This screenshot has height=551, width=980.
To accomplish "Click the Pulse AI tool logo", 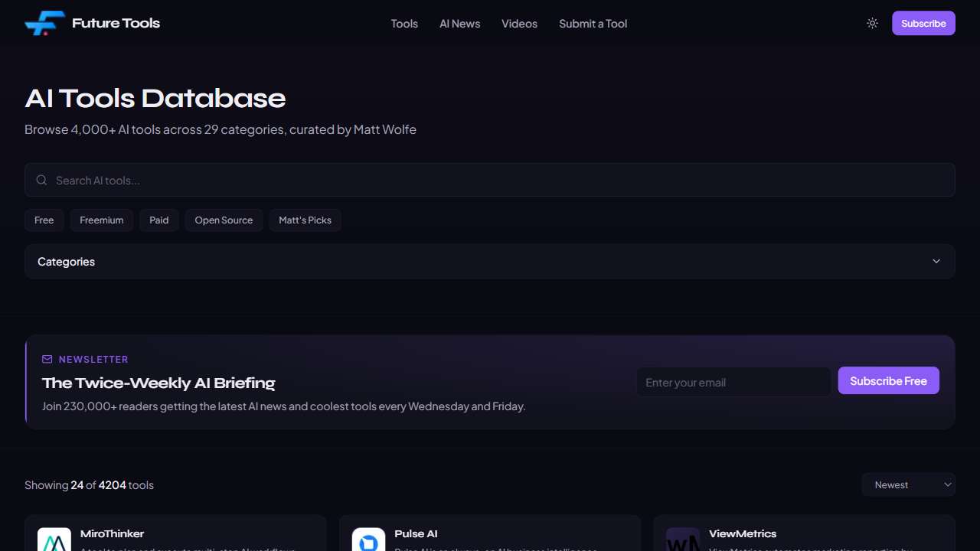I will [368, 540].
